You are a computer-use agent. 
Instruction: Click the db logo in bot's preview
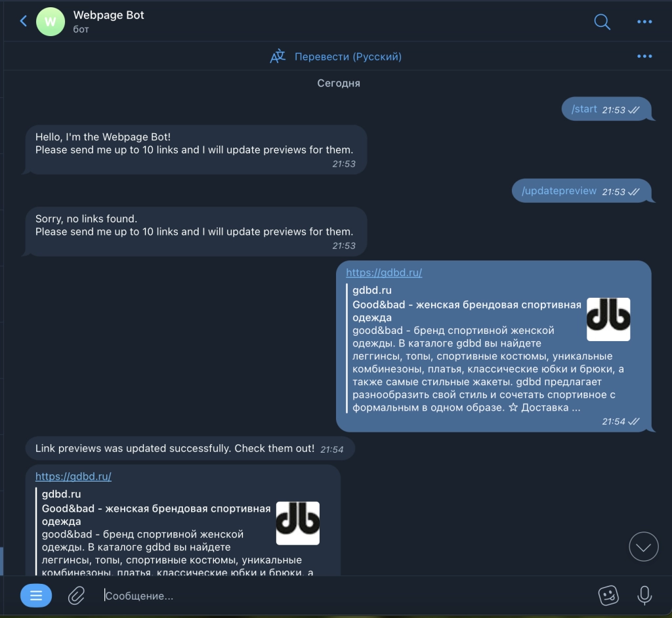pos(297,523)
